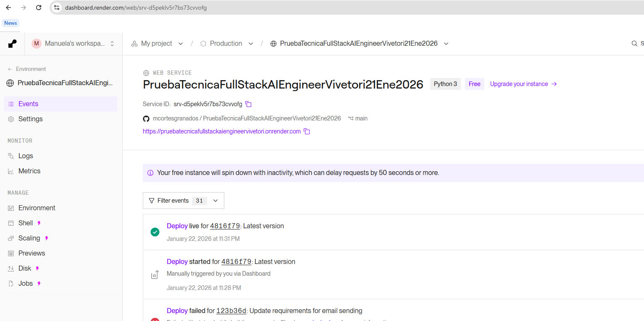644x321 pixels.
Task: Reload the page with the refresh icon
Action: coord(39,8)
